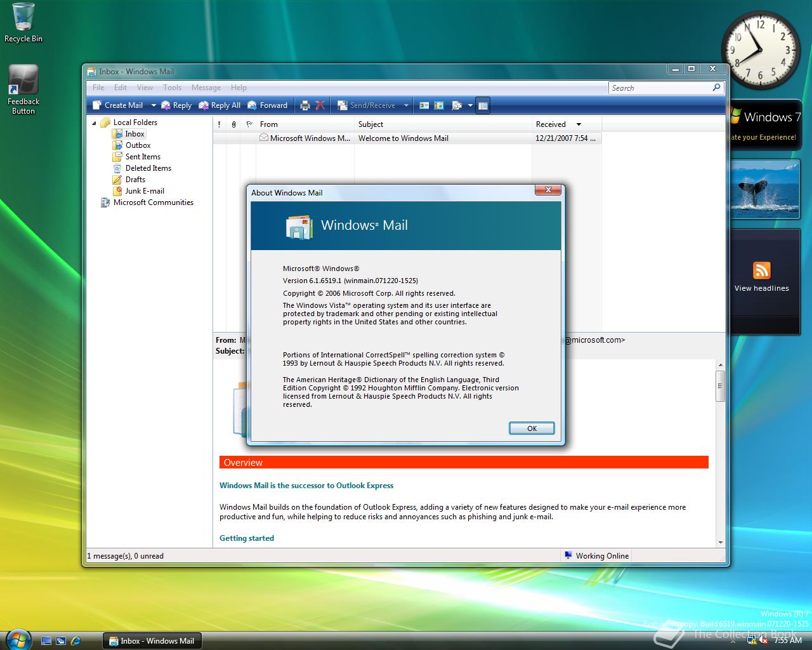The height and width of the screenshot is (650, 812).
Task: Toggle the Folder List toolbar icon
Action: point(483,105)
